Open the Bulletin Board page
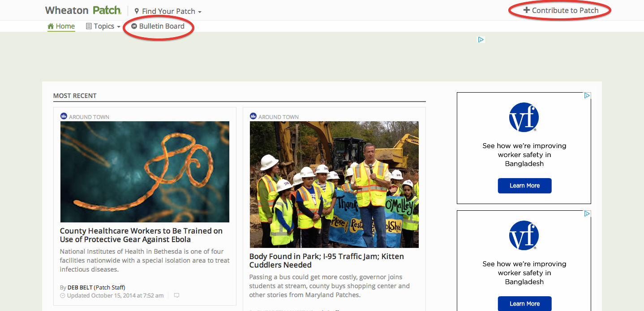644x311 pixels. pyautogui.click(x=158, y=26)
